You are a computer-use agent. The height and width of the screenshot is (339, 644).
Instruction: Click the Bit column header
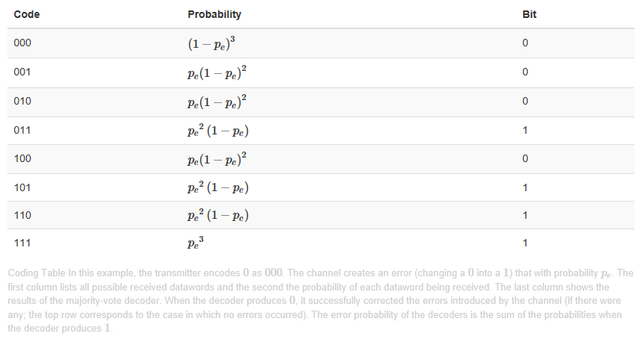pos(529,14)
